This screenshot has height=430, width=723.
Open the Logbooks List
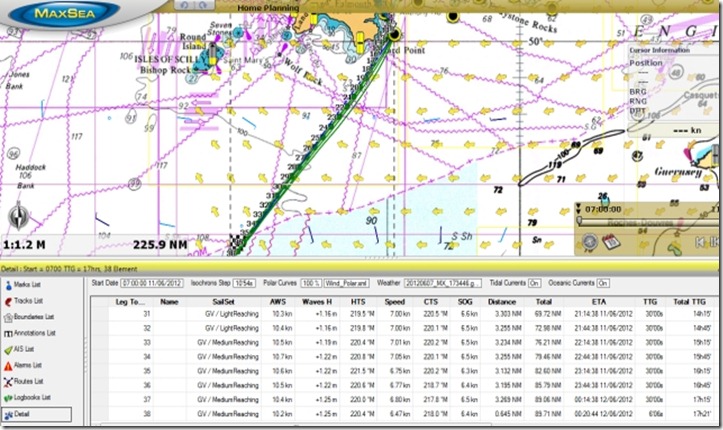27,398
